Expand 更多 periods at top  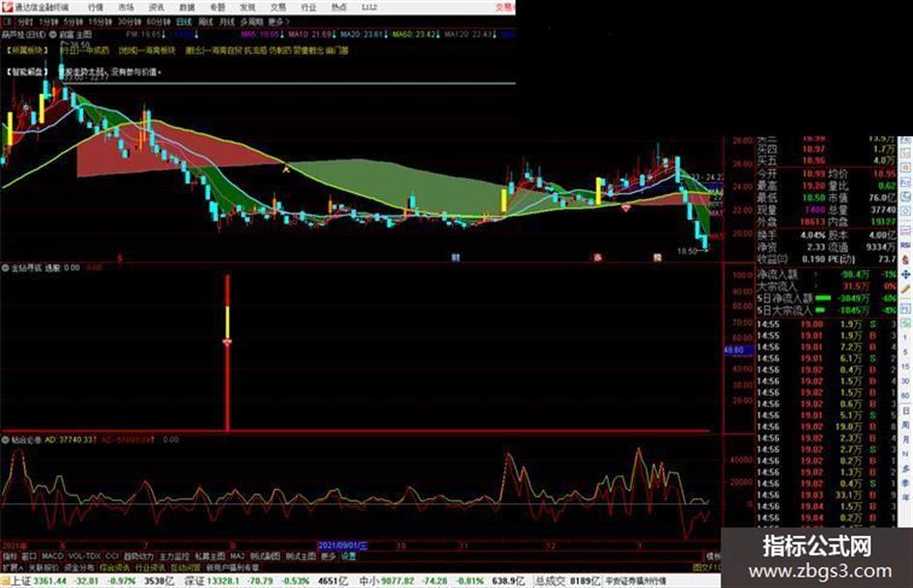coord(278,21)
